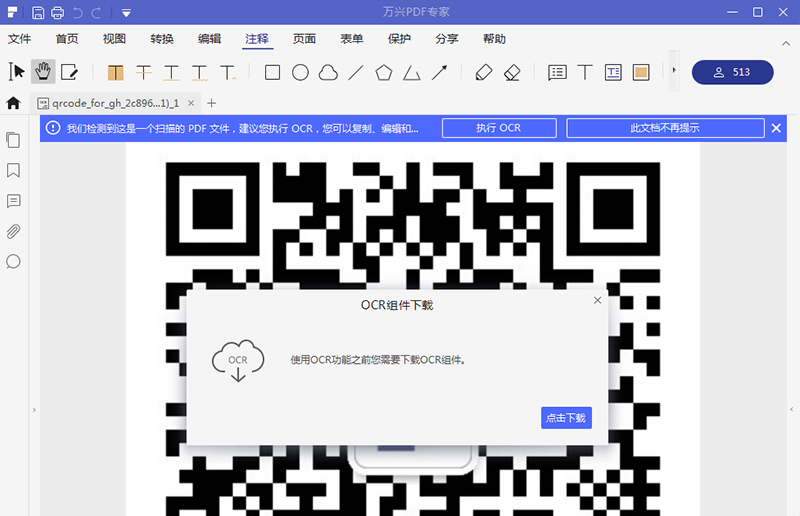Image resolution: width=800 pixels, height=516 pixels.
Task: Collapse the ribbon with the chevron
Action: coord(786,44)
